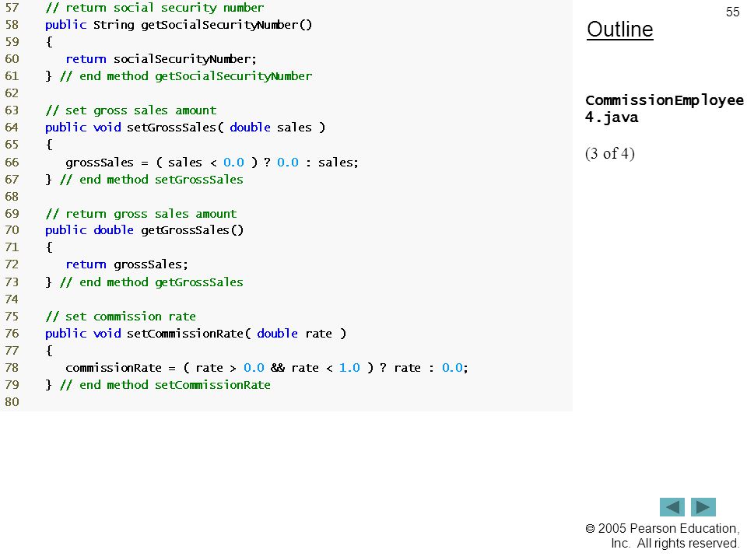Go to the previous slide arrow
The width and height of the screenshot is (747, 560).
(x=672, y=506)
